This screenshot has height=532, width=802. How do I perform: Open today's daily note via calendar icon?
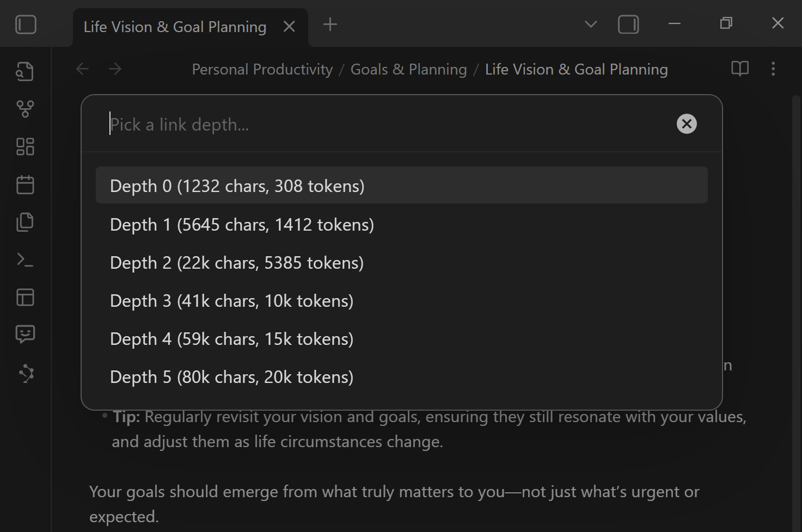click(25, 184)
